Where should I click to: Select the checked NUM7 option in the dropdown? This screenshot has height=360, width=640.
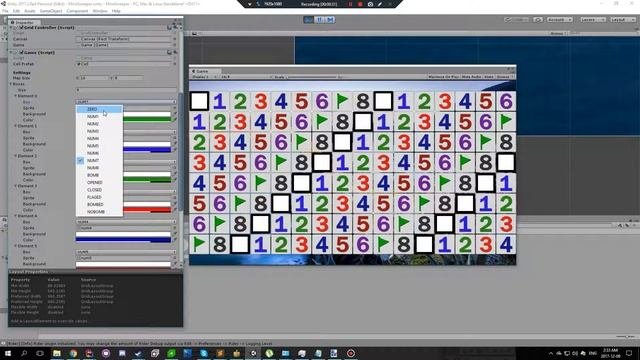(x=99, y=160)
